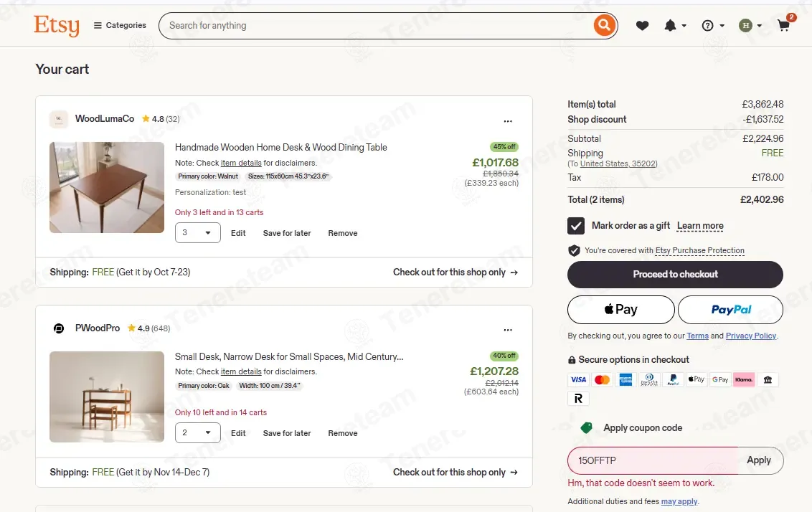Open the account avatar menu
The image size is (812, 512).
(x=750, y=25)
